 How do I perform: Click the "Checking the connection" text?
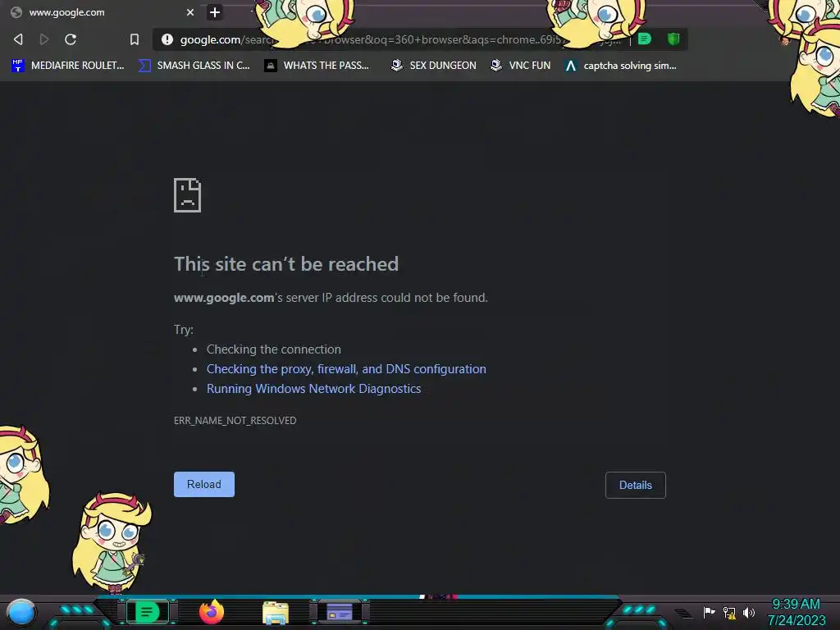[274, 349]
